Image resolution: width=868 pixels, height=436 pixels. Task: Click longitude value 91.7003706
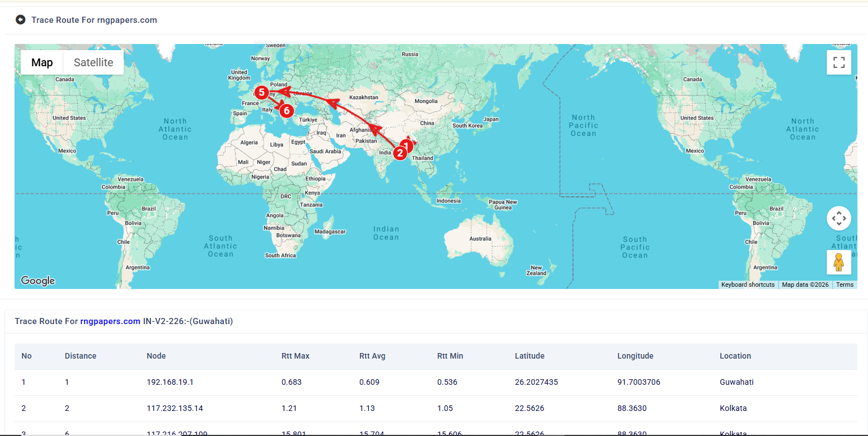tap(639, 382)
